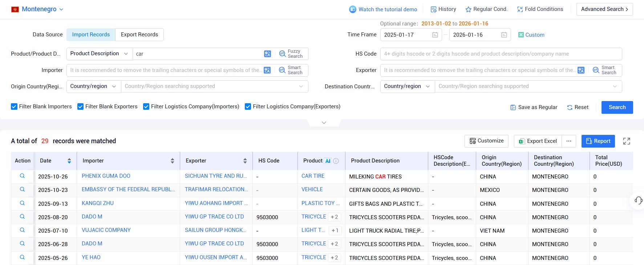Switch to Export Records tab

139,35
